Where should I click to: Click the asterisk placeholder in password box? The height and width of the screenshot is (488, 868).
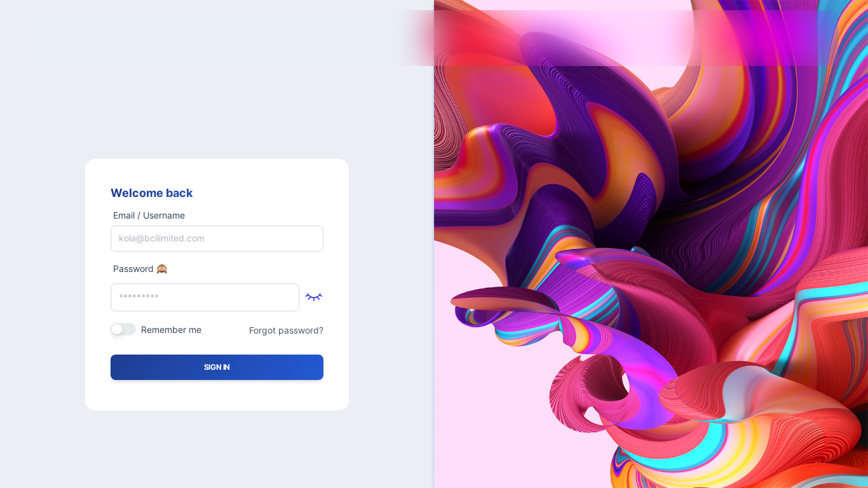point(139,297)
